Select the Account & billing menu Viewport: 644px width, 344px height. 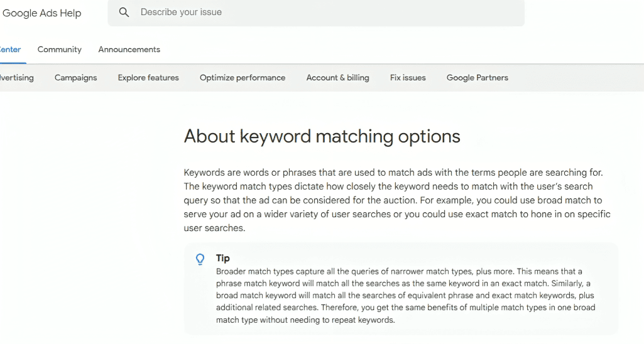(338, 78)
